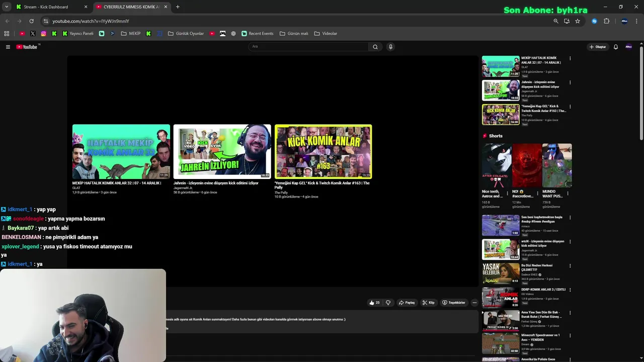The width and height of the screenshot is (644, 362).
Task: Open KICK KOMİK ANLAR #163 end-screen thumbnail
Action: [323, 151]
